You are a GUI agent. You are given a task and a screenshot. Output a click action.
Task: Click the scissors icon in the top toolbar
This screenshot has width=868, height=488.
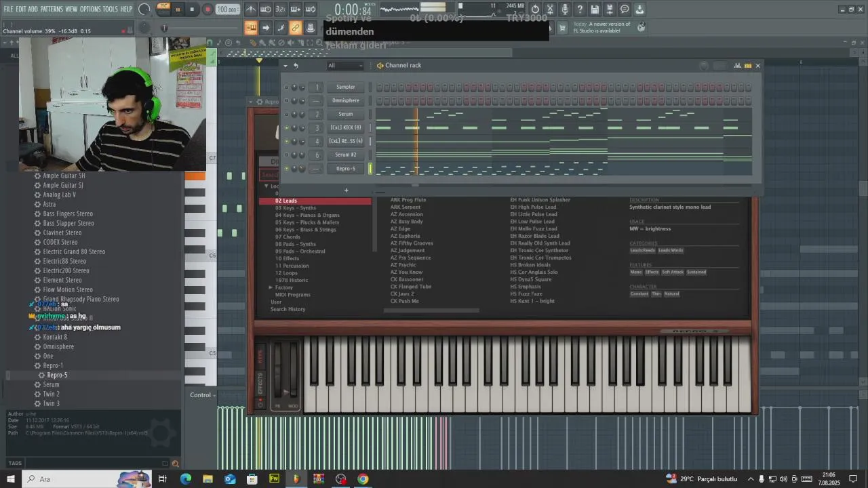pos(550,9)
